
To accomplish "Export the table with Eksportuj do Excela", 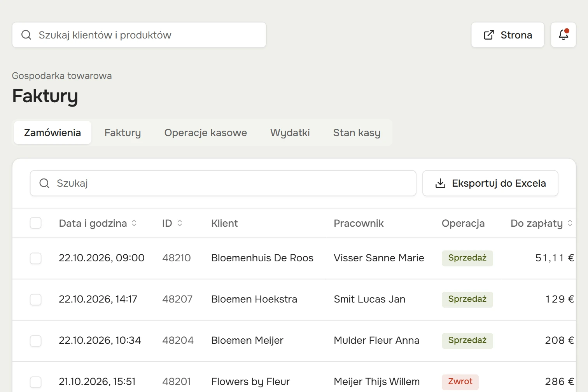I will 490,183.
